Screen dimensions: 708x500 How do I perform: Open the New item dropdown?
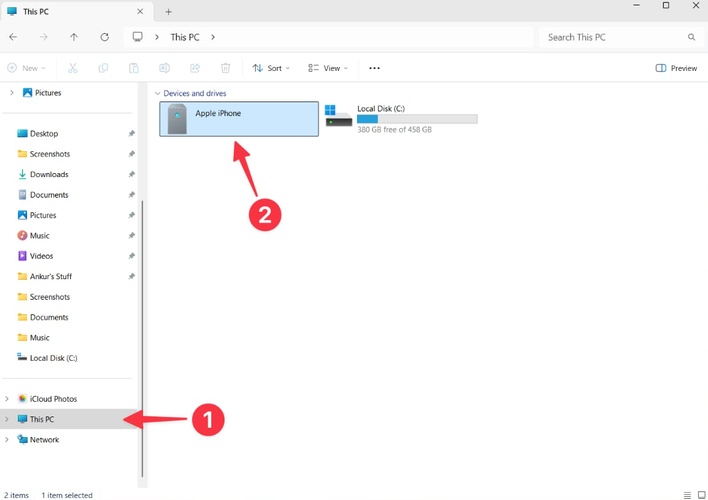(27, 68)
